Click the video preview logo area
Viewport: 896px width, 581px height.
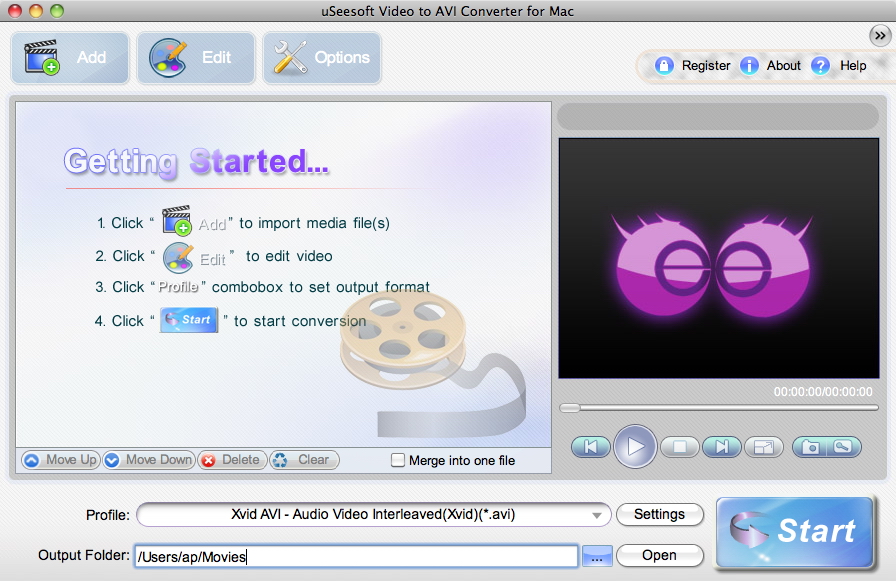pos(719,258)
